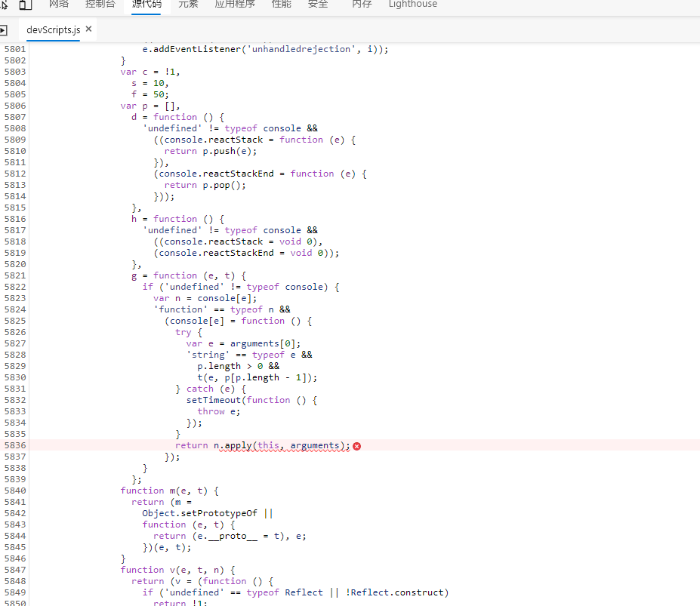Screen dimensions: 700x606
Task: Click line number 5821 in gutter
Action: point(15,275)
